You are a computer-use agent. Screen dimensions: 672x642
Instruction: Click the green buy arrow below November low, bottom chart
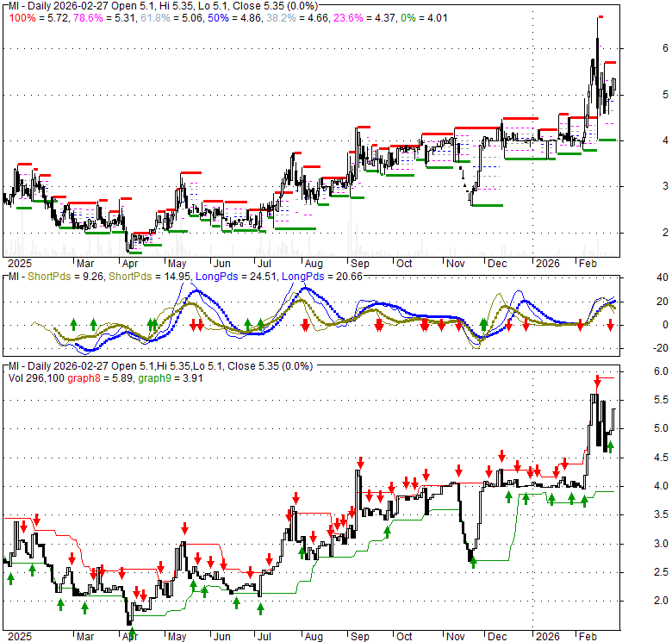(473, 563)
